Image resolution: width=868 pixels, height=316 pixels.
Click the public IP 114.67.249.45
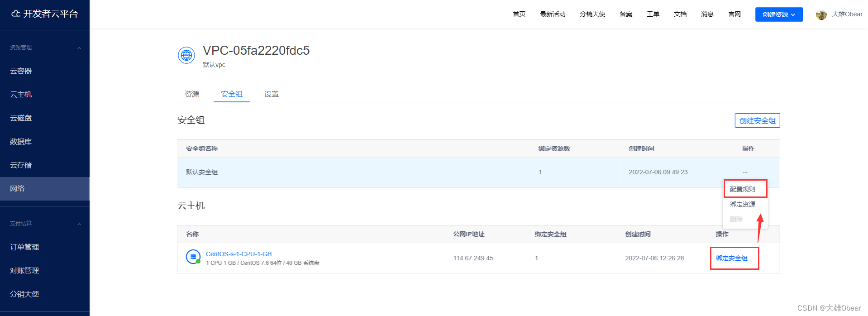coord(473,258)
